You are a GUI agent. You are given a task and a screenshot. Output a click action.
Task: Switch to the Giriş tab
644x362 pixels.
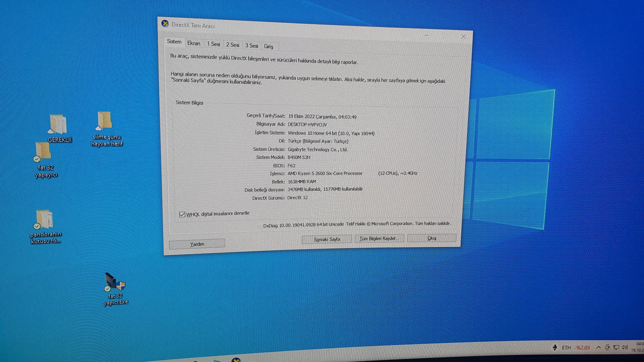(268, 47)
